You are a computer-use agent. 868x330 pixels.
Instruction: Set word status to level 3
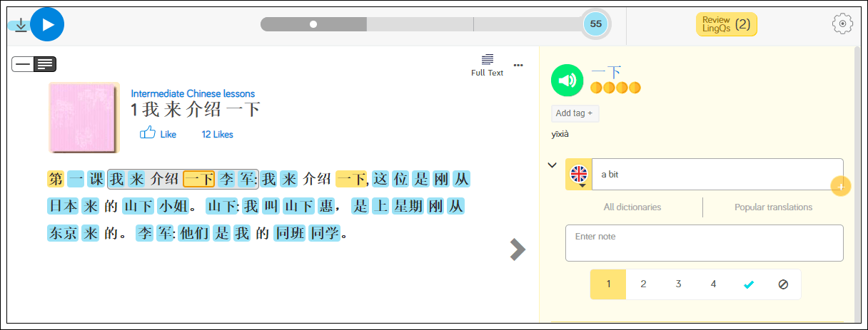(x=678, y=284)
